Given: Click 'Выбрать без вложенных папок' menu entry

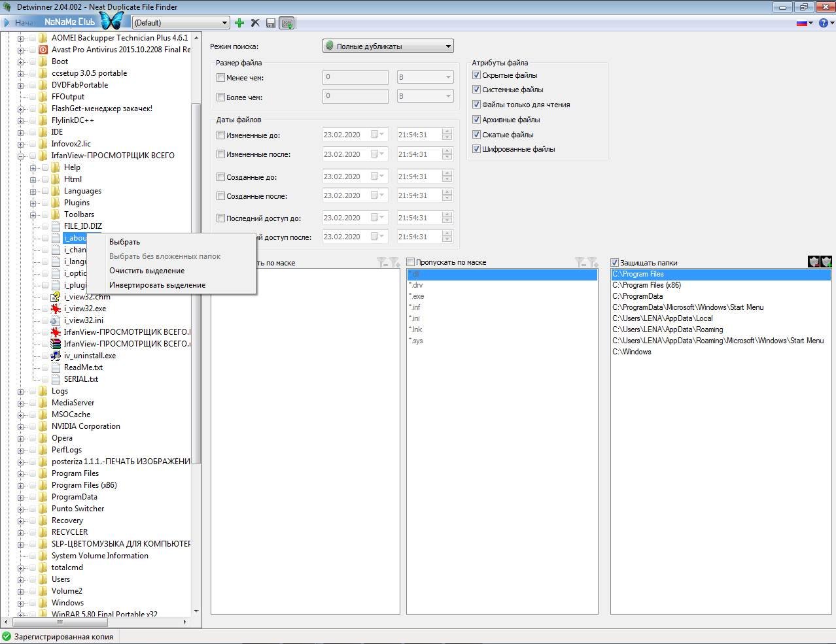Looking at the screenshot, I should tap(165, 256).
